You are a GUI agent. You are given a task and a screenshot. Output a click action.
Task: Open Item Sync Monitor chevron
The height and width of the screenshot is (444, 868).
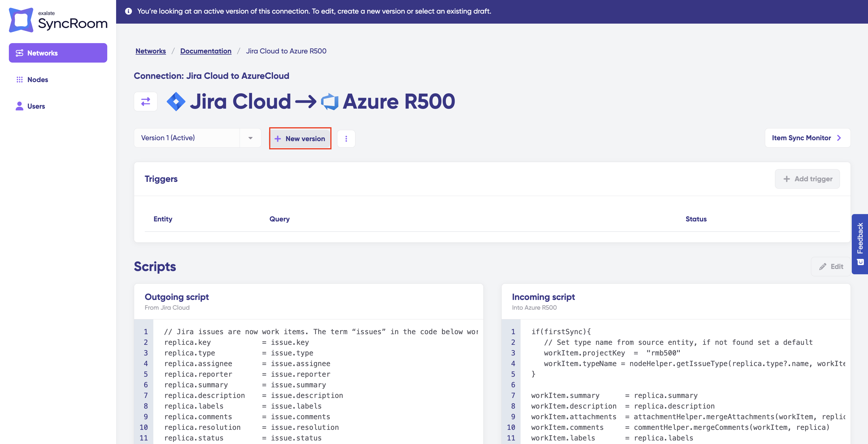click(x=839, y=138)
